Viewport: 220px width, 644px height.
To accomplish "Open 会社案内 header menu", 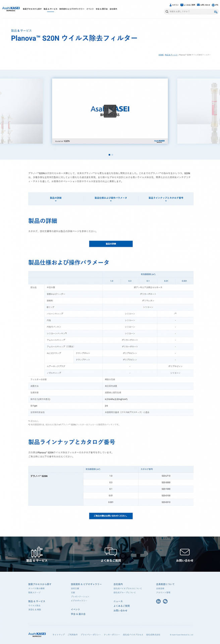I will [x=113, y=9].
